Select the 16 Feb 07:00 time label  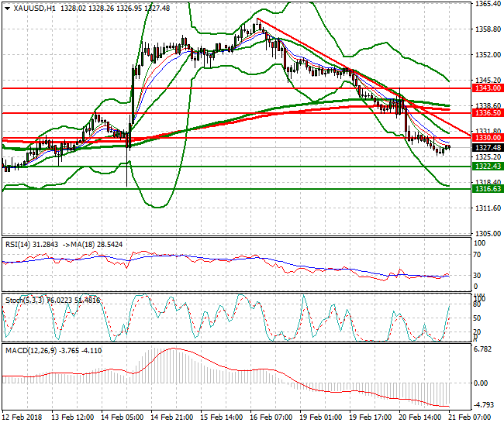click(271, 417)
